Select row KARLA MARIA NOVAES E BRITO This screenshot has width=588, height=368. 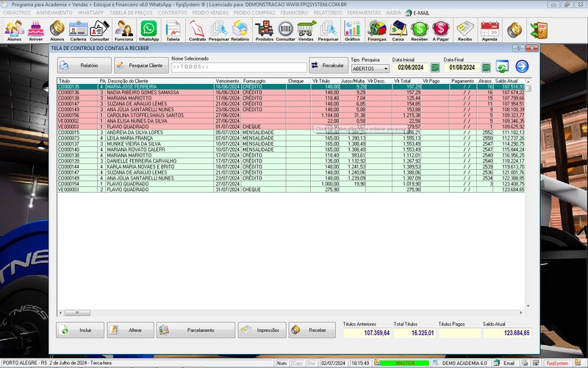click(290, 167)
